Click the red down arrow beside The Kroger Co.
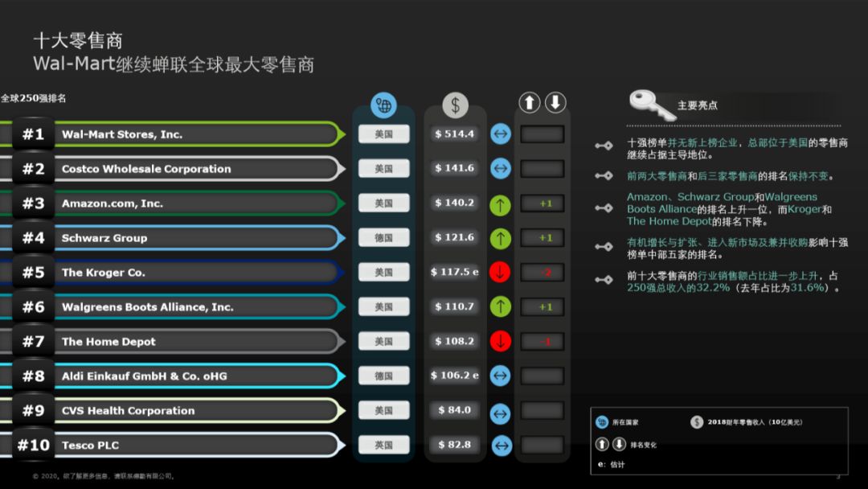Image resolution: width=868 pixels, height=489 pixels. [500, 272]
